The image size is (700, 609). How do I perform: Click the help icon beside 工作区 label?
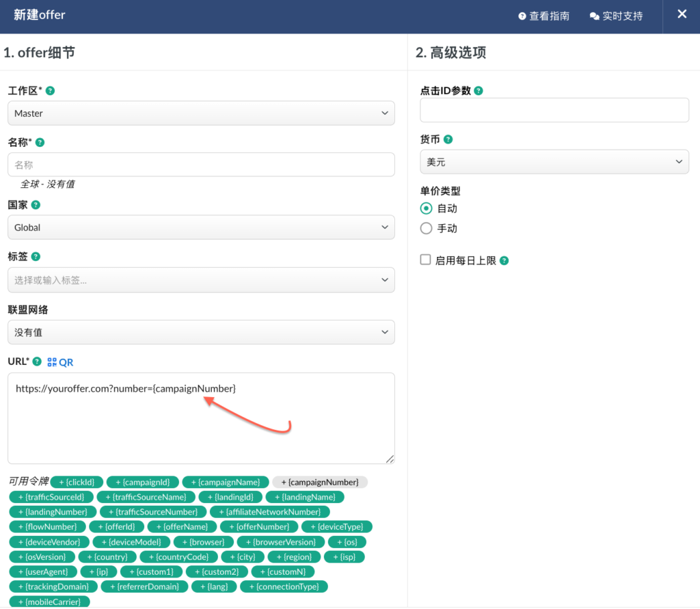[51, 91]
